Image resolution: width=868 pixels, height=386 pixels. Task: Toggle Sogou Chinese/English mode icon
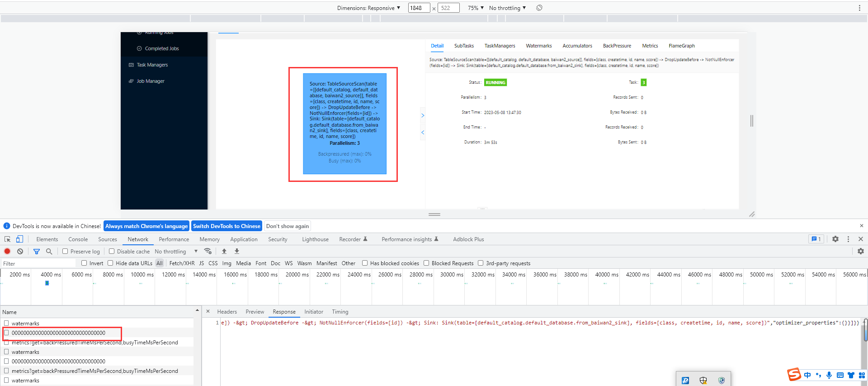tap(807, 375)
